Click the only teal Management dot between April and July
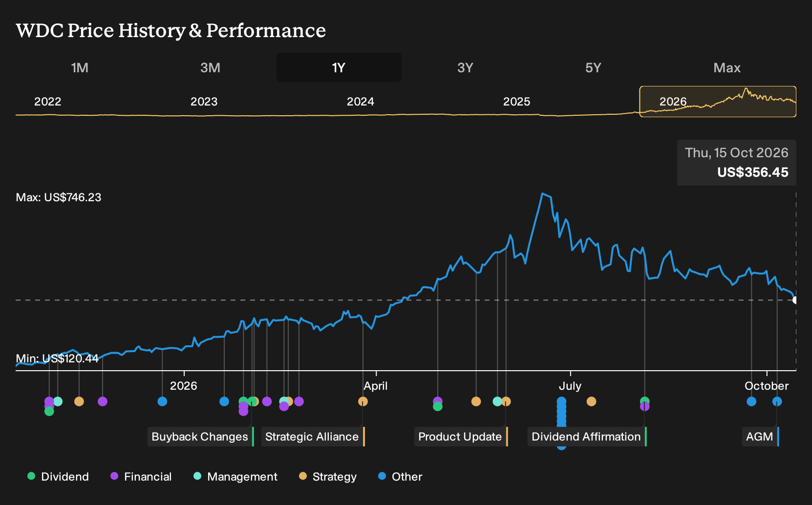 click(x=497, y=401)
